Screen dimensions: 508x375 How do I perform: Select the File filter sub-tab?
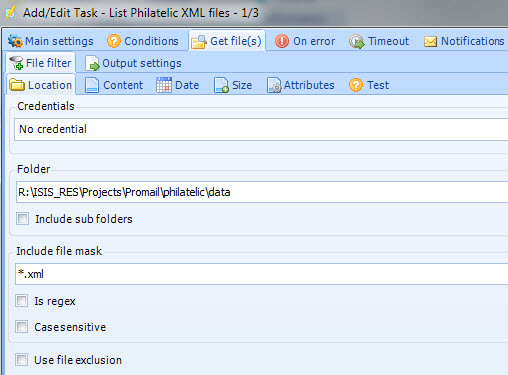point(41,63)
